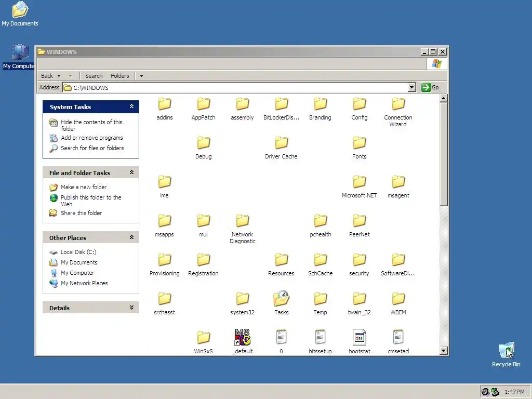Open the addins folder
Viewport: 532px width, 399px height.
tap(165, 109)
